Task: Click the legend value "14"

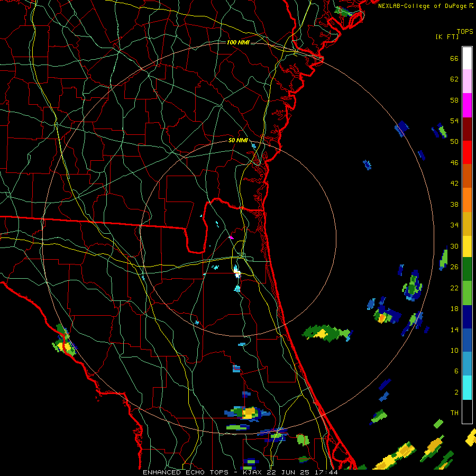Action: click(x=454, y=329)
